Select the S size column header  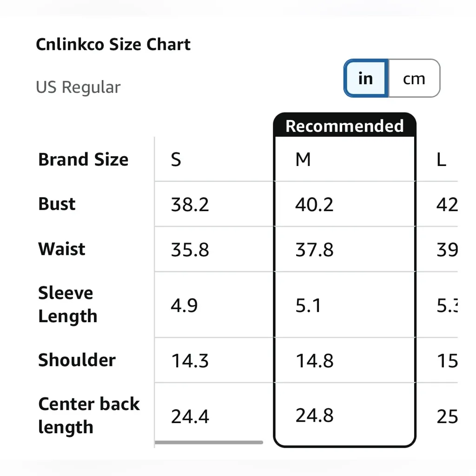coord(176,159)
